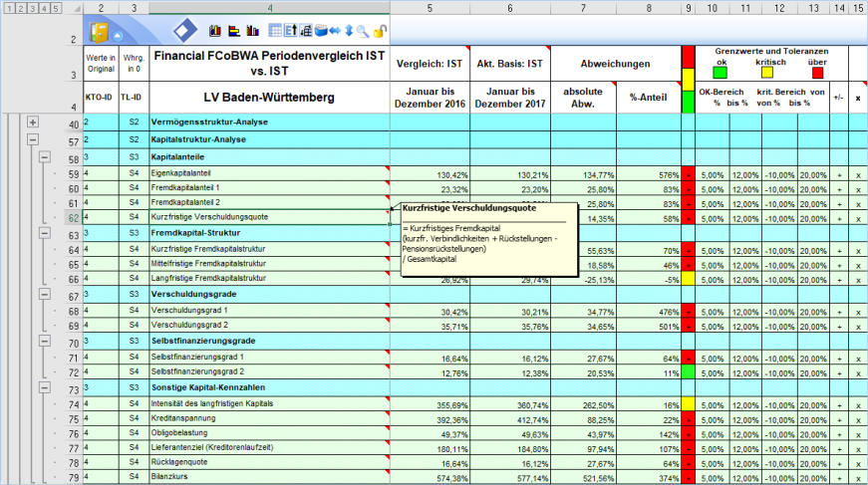Click the table grid view icon
The height and width of the screenshot is (485, 868).
[x=275, y=31]
